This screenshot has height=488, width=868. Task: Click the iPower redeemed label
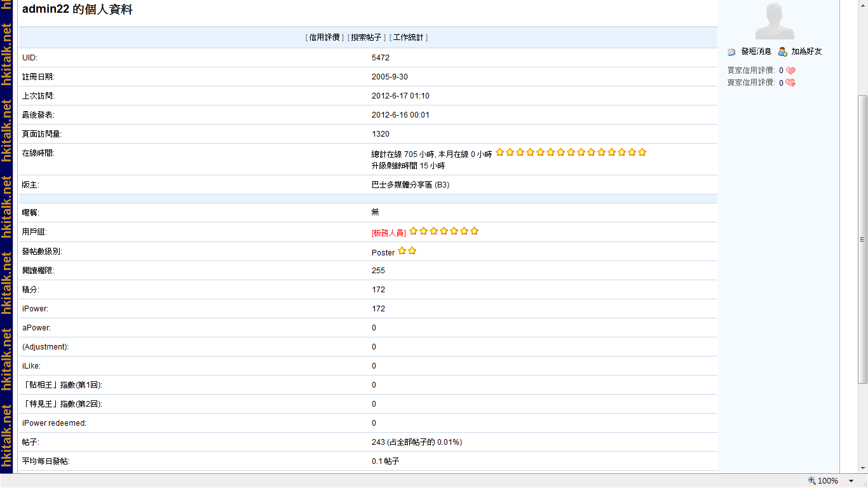(54, 423)
